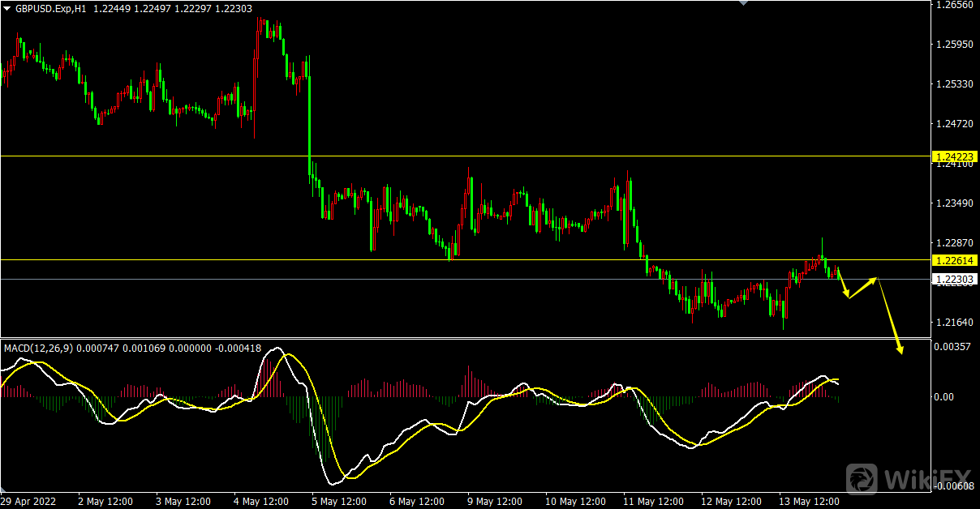The width and height of the screenshot is (980, 509).
Task: Click the small triangle before GBPUSD.Exp,H1 title
Action: tap(7, 8)
